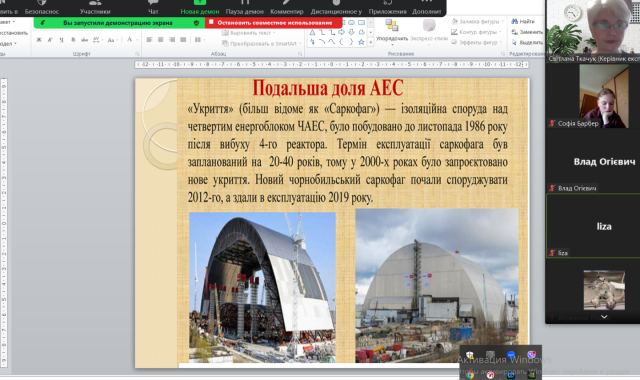Open change case (Aa) dropdown
This screenshot has height=380, width=640.
(x=112, y=40)
